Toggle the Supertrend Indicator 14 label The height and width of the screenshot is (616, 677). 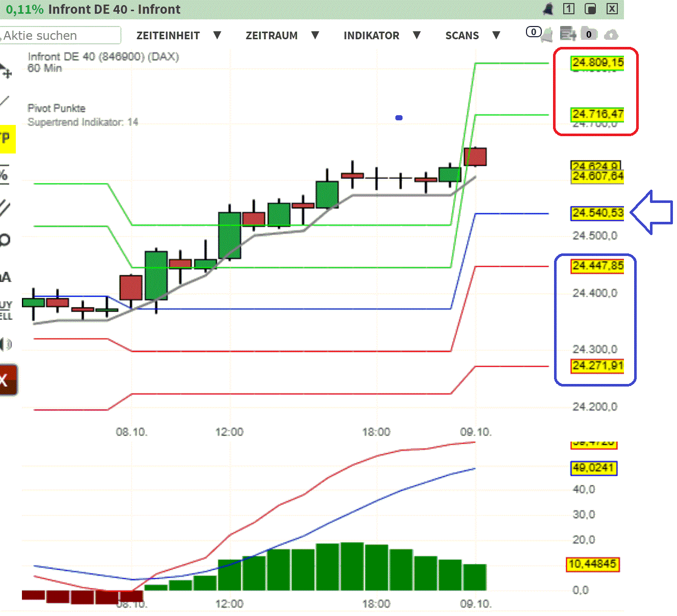pos(83,122)
